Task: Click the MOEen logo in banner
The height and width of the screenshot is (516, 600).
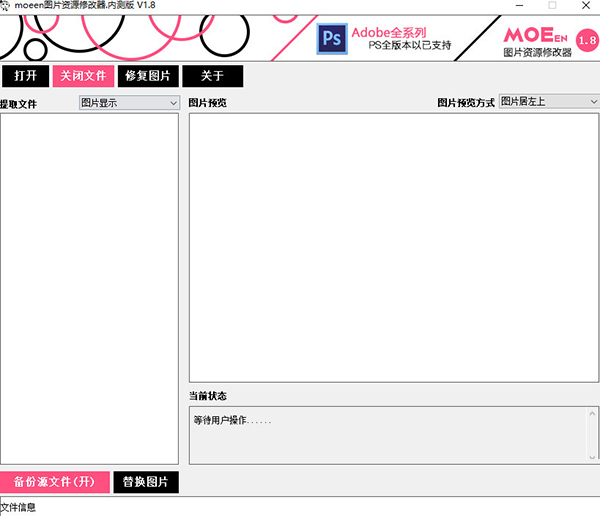Action: 535,35
